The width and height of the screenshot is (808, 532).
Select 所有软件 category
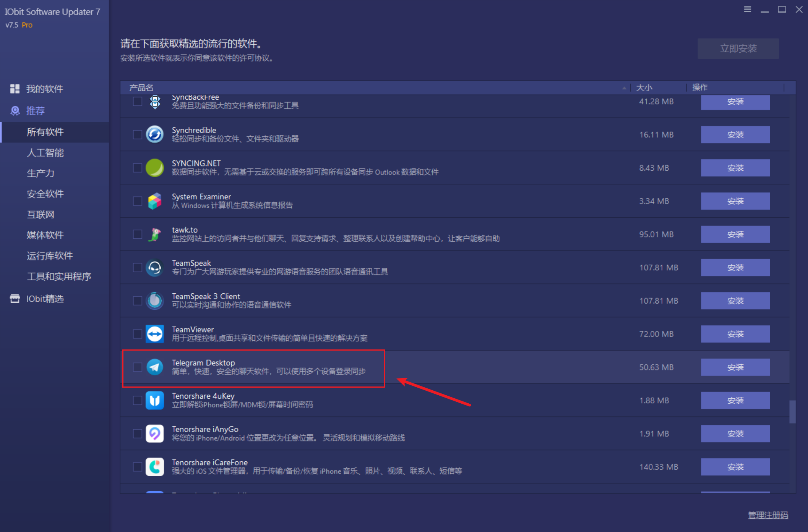pyautogui.click(x=54, y=132)
